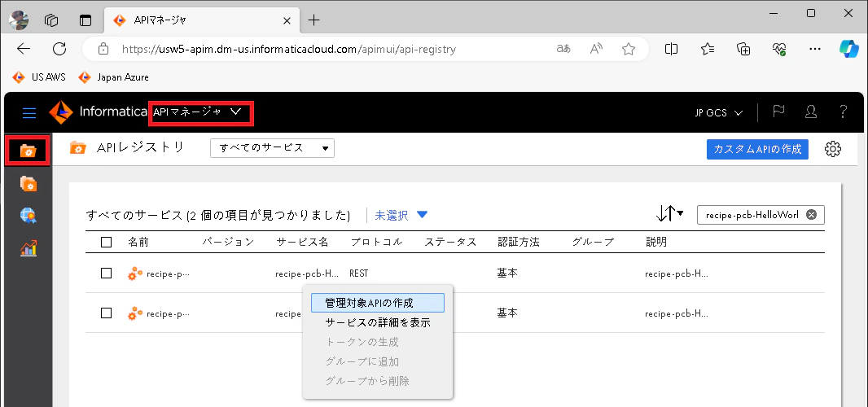
Task: Click the first row's recipe-pcb-H... description cell
Action: tap(677, 273)
